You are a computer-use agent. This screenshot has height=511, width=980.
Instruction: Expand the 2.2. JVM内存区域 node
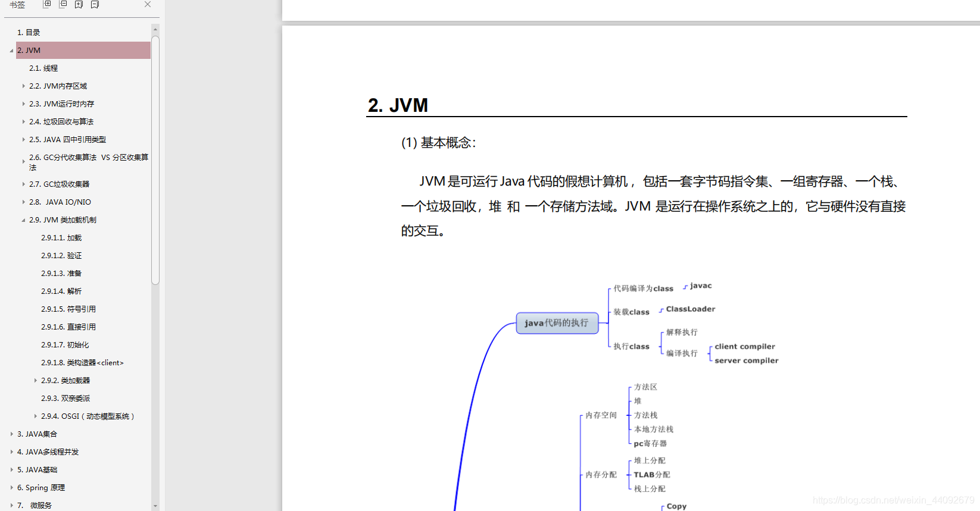(x=23, y=86)
